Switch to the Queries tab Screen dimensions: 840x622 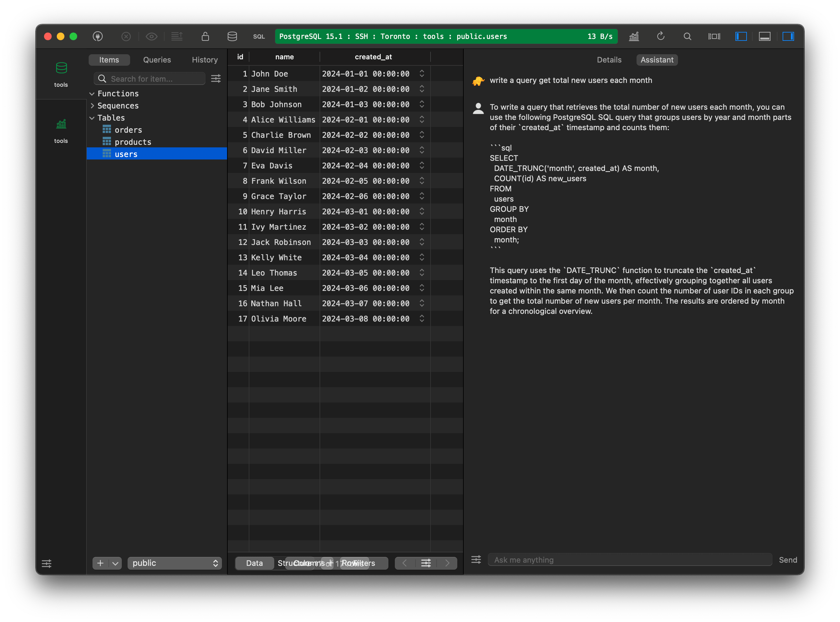(157, 60)
